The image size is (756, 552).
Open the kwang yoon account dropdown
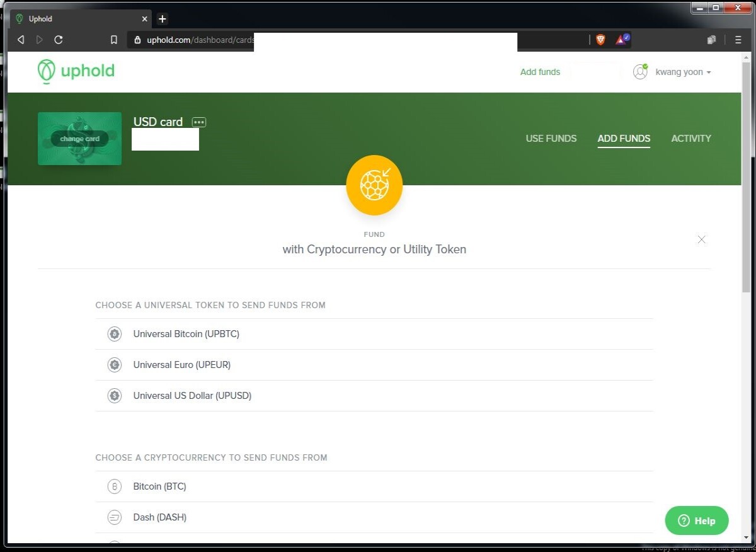coord(683,72)
